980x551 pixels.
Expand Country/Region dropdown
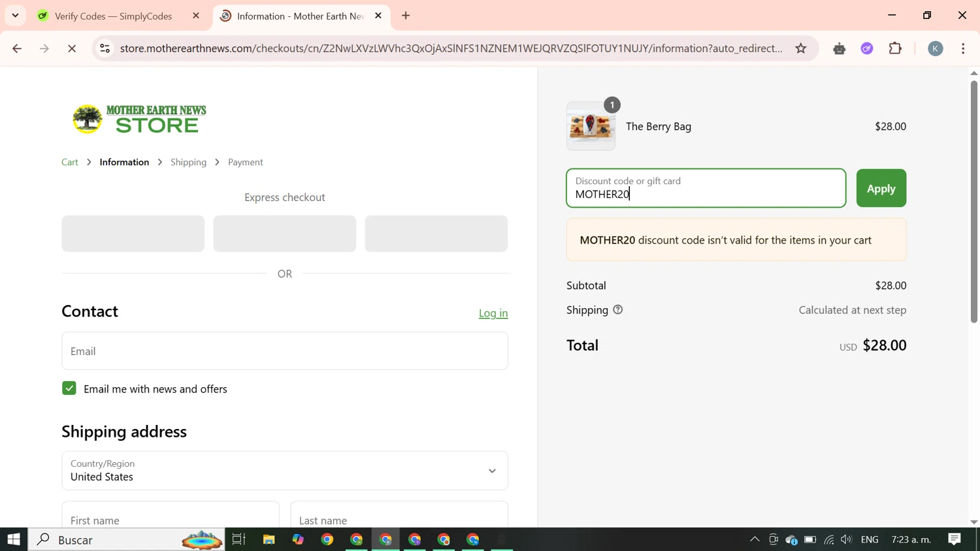tap(285, 471)
